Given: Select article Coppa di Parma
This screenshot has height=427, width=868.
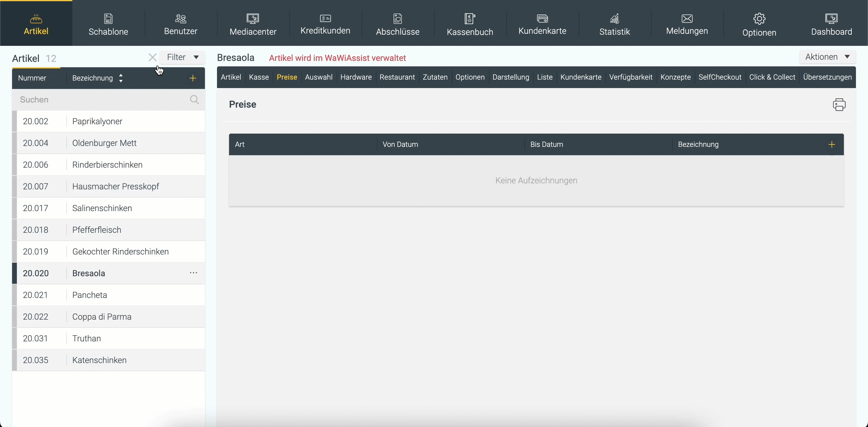Looking at the screenshot, I should (102, 316).
